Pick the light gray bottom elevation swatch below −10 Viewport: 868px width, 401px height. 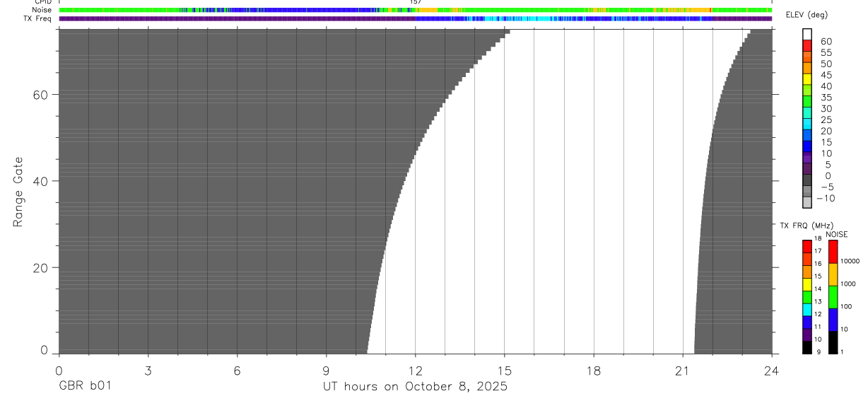point(807,202)
